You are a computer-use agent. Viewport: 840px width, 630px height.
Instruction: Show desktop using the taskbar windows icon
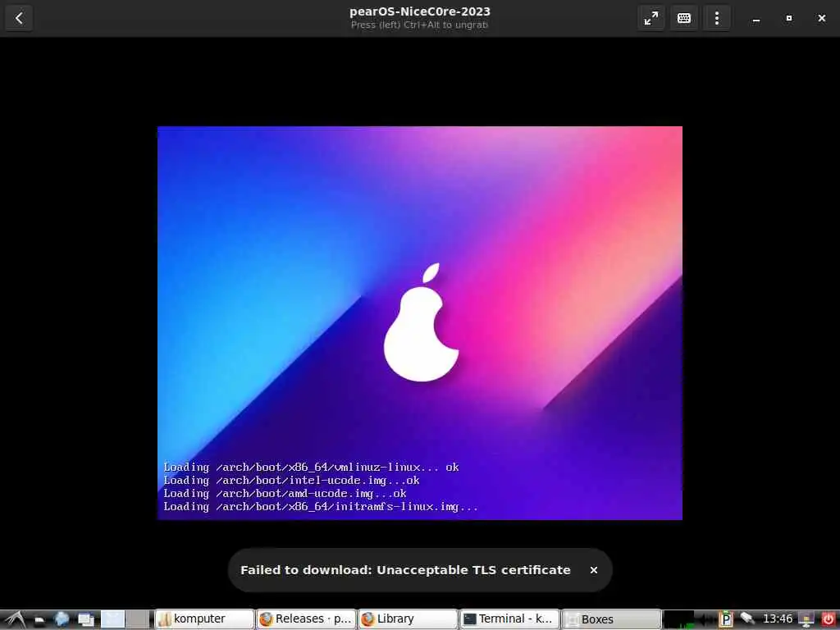85,619
